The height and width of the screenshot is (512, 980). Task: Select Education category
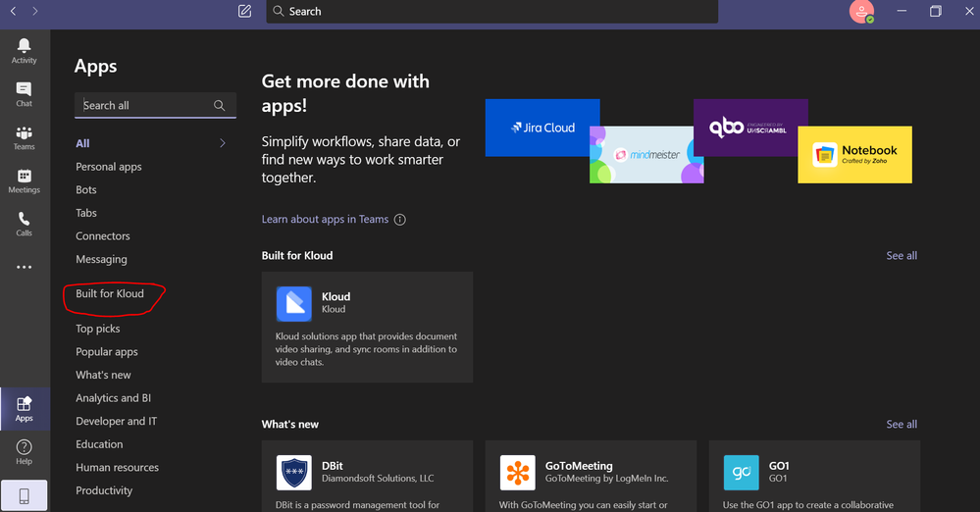pos(99,444)
